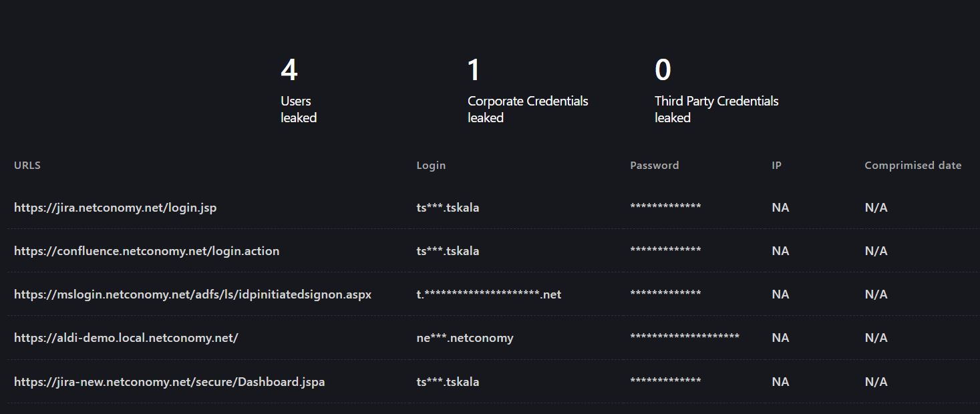Open the aldi-demo.local.netconomy.net URL
Screen dimensions: 980x414
tap(126, 338)
